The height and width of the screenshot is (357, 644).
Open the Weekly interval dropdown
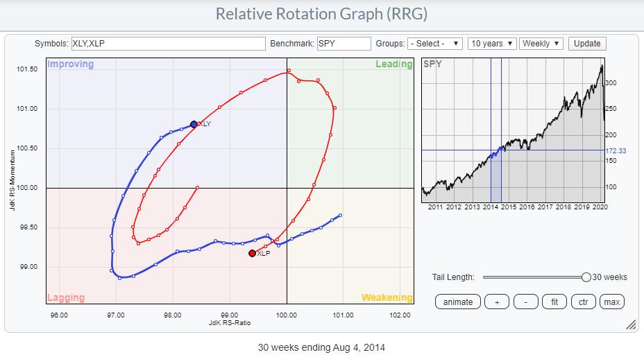point(541,43)
